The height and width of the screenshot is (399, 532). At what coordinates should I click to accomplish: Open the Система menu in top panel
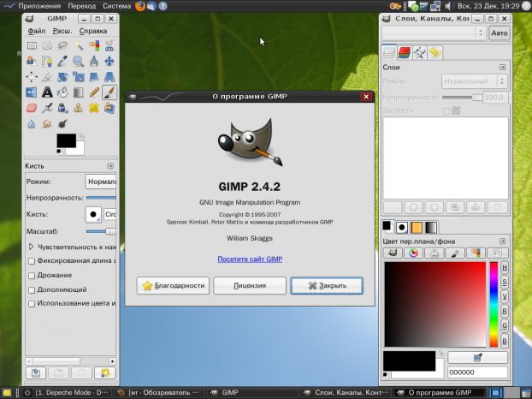(x=116, y=6)
